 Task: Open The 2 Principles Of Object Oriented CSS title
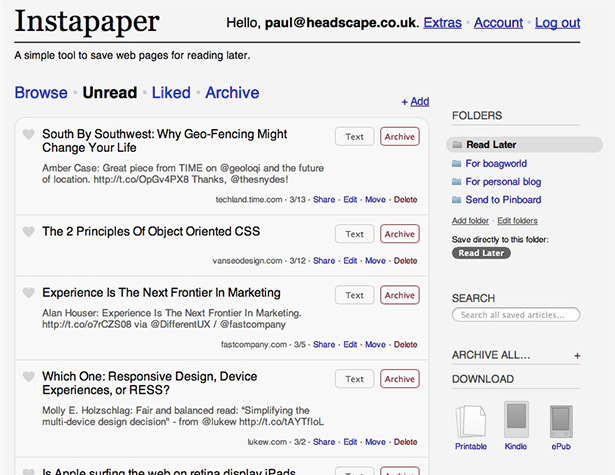(151, 231)
